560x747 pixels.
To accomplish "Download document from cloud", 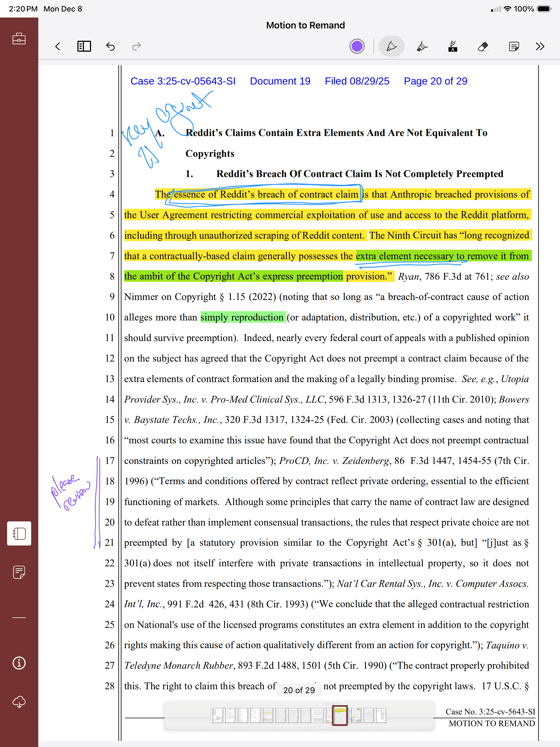I will (x=19, y=702).
